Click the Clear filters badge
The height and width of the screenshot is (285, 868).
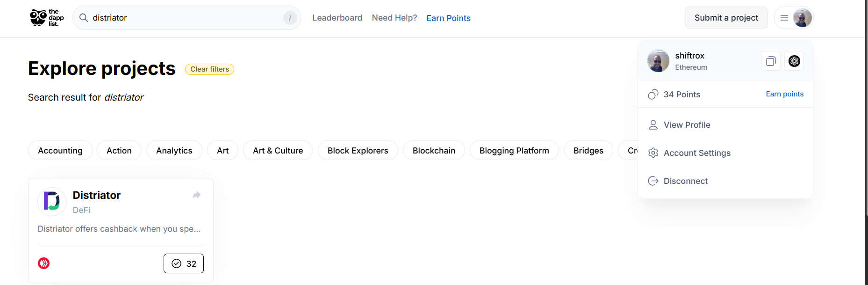click(209, 69)
